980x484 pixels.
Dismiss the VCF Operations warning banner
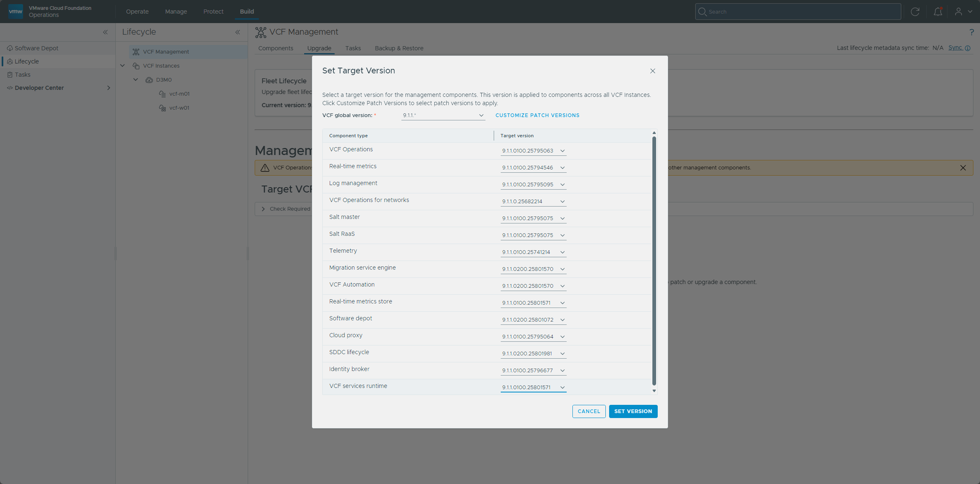[x=963, y=168]
